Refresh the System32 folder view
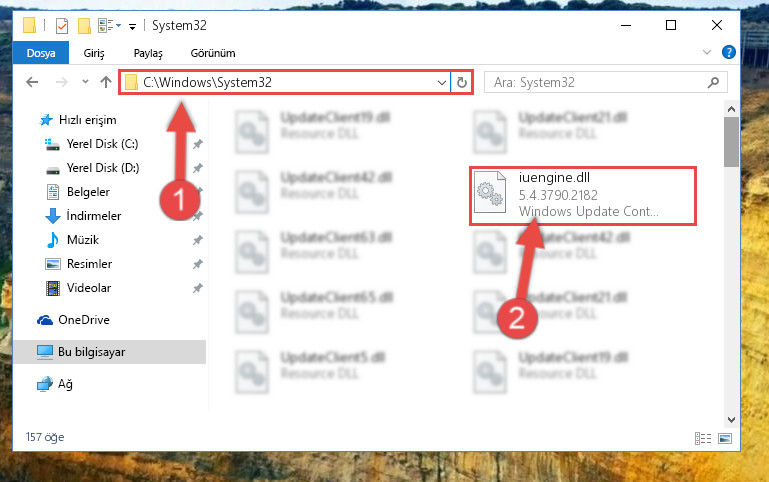Viewport: 769px width, 482px height. tap(461, 82)
